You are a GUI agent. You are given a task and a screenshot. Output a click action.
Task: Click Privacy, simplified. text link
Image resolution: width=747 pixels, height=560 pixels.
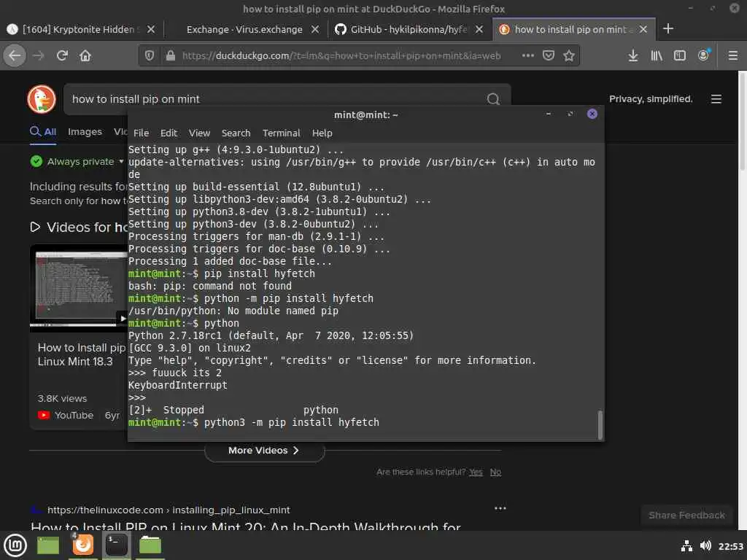click(651, 99)
